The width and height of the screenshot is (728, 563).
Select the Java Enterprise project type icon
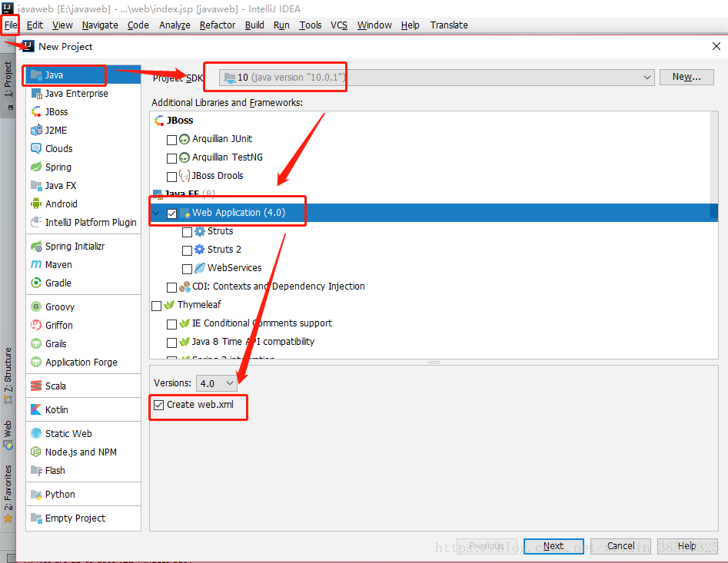[x=36, y=94]
